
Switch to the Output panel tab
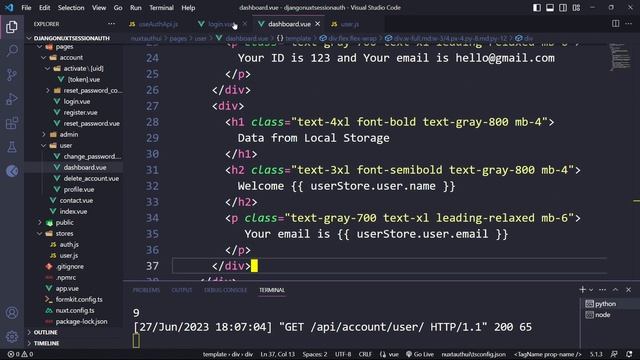tap(182, 290)
